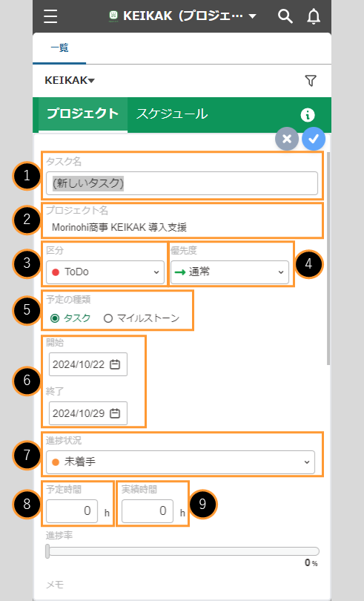Click the search magnifier icon
The image size is (364, 601).
coord(285,16)
